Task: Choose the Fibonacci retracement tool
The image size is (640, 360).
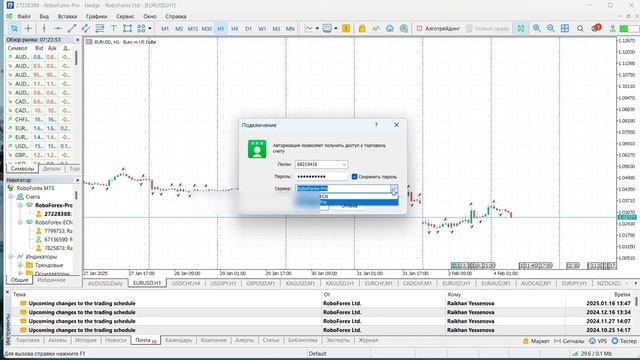Action: [100, 29]
